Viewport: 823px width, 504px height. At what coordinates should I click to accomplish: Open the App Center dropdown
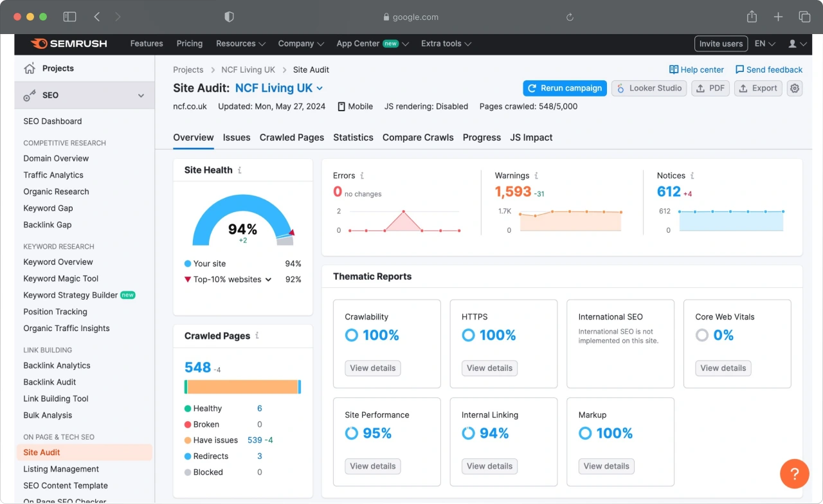tap(373, 44)
